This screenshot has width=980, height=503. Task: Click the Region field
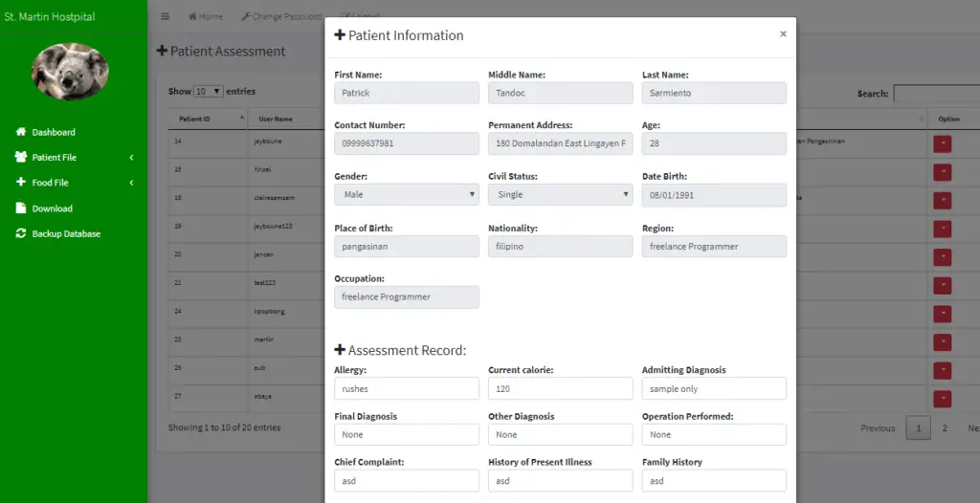click(x=714, y=246)
